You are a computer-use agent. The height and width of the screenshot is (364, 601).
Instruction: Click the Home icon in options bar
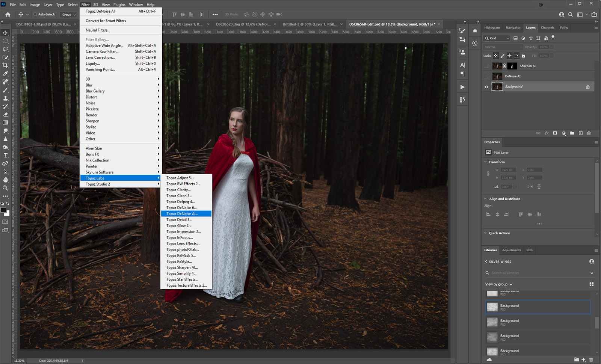(8, 15)
